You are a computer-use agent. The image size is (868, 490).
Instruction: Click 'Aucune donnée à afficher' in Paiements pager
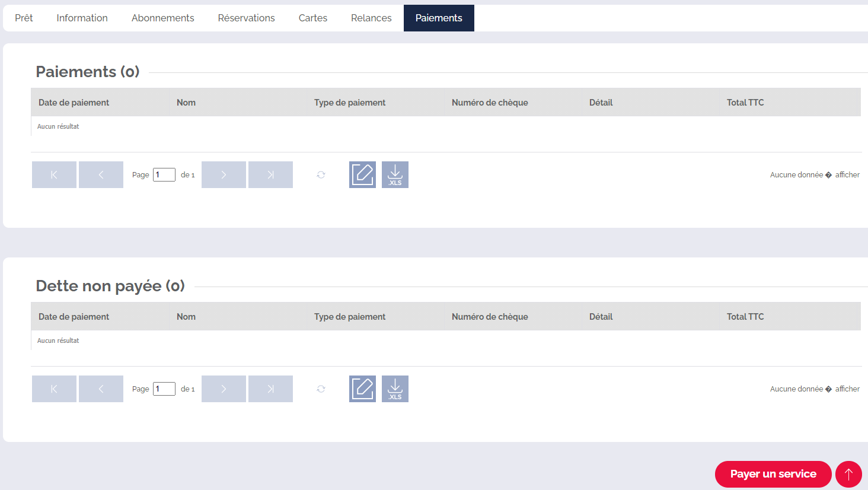(x=815, y=174)
